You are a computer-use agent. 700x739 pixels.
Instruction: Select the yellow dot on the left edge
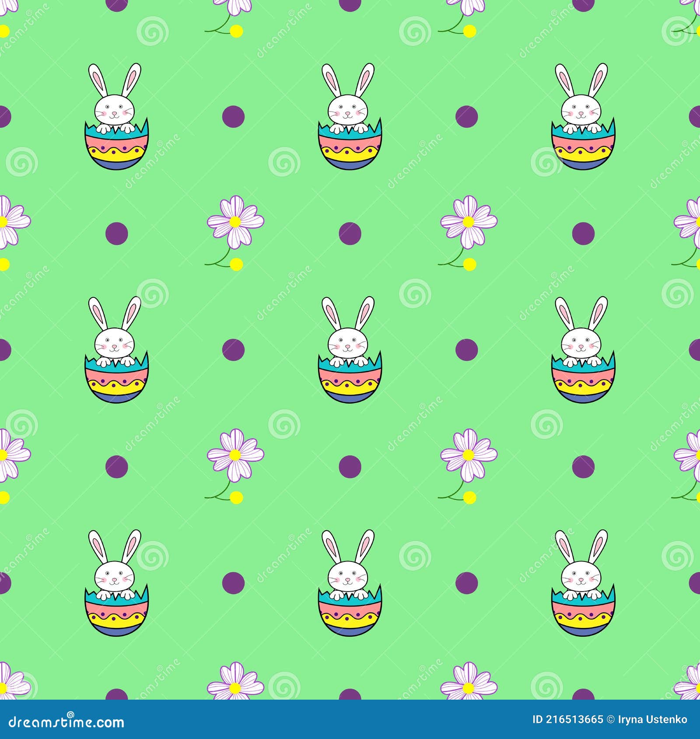tap(3, 264)
